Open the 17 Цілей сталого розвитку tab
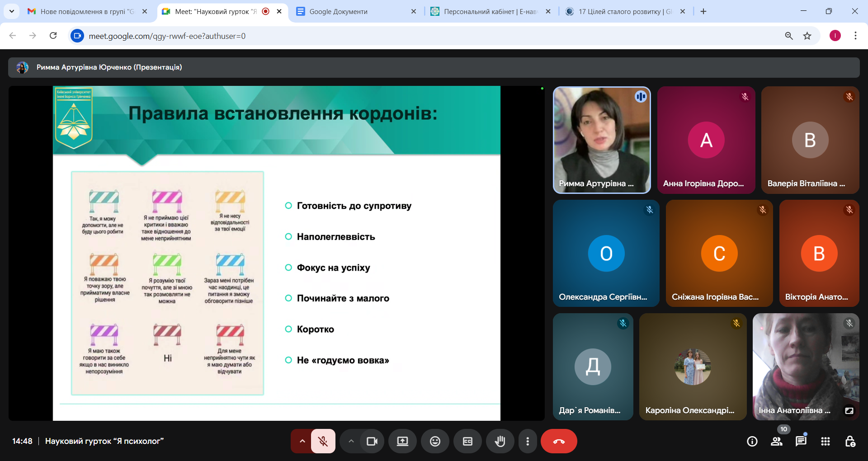 tap(618, 11)
